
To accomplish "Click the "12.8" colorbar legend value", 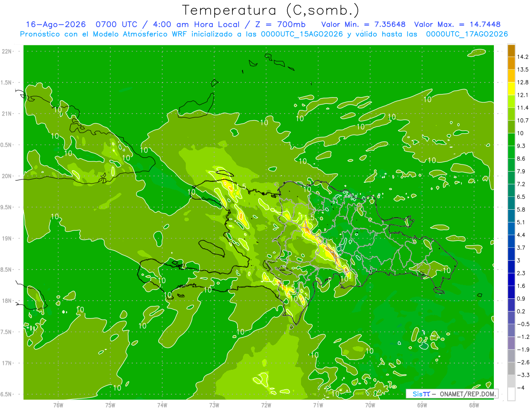I will [523, 82].
